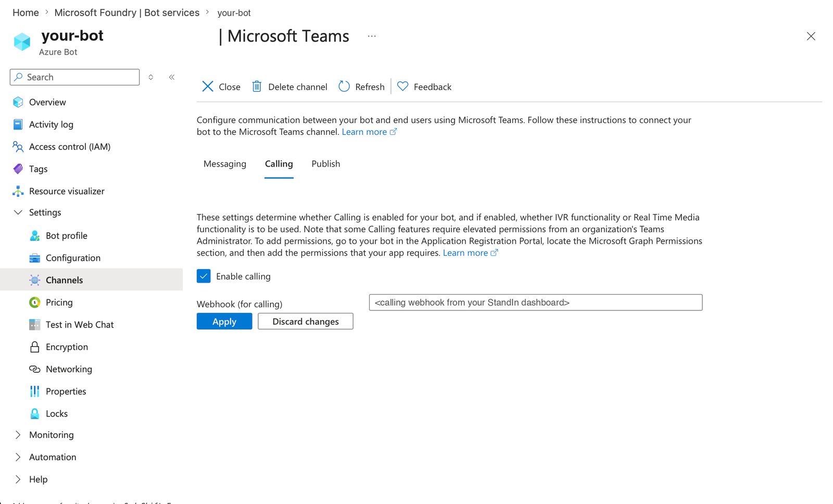Screen dimensions: 833x504
Task: Expand the Monitoring section
Action: [18, 435]
